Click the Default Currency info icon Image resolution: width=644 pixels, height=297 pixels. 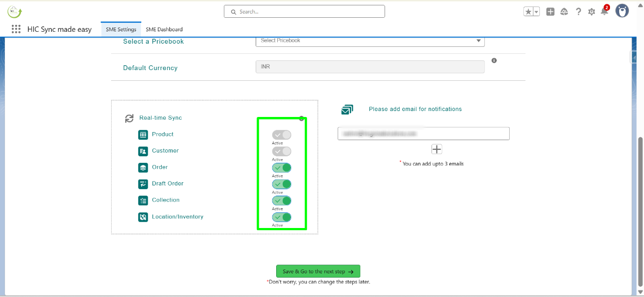coord(494,60)
